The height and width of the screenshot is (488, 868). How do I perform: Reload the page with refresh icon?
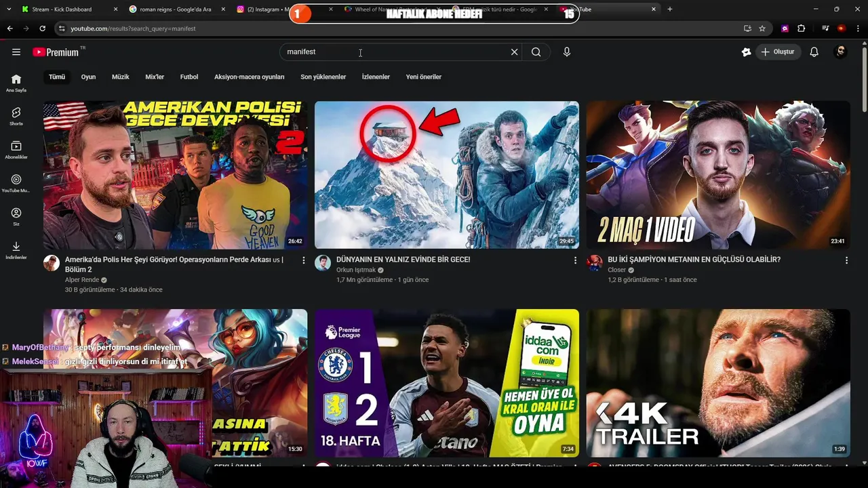click(42, 28)
